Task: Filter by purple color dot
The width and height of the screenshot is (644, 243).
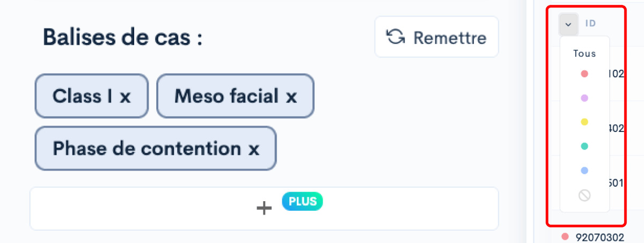Action: point(584,98)
